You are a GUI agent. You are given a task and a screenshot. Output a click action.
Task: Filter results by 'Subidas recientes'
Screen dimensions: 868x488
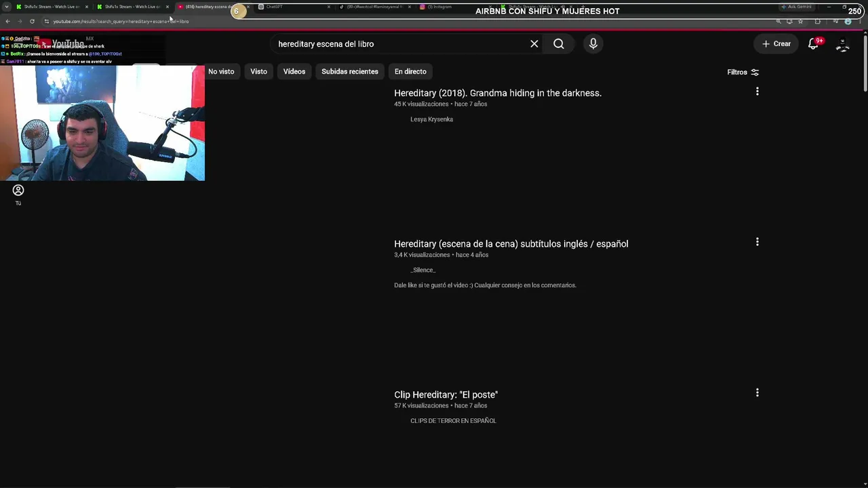click(350, 72)
